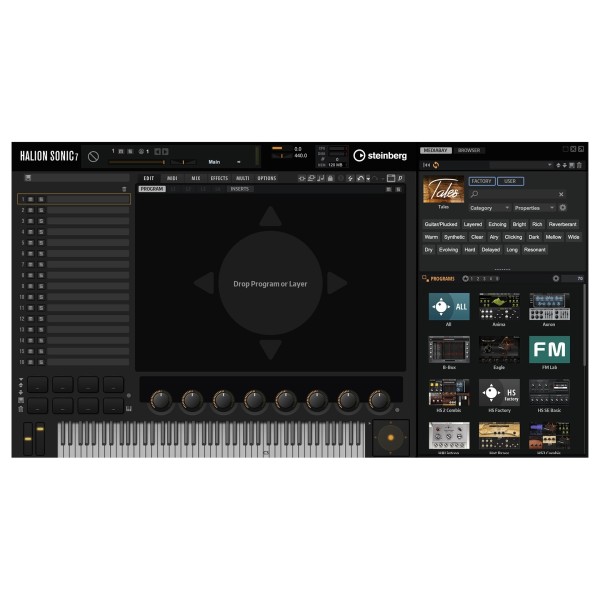Image resolution: width=600 pixels, height=600 pixels.
Task: Click the Programs view icon in results header
Action: tap(425, 278)
